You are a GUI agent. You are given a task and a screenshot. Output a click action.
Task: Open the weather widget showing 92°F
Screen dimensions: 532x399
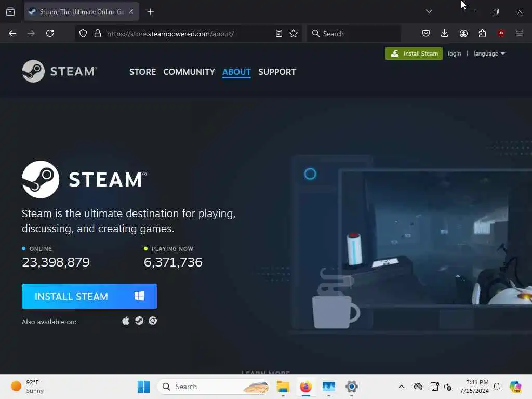tap(28, 387)
